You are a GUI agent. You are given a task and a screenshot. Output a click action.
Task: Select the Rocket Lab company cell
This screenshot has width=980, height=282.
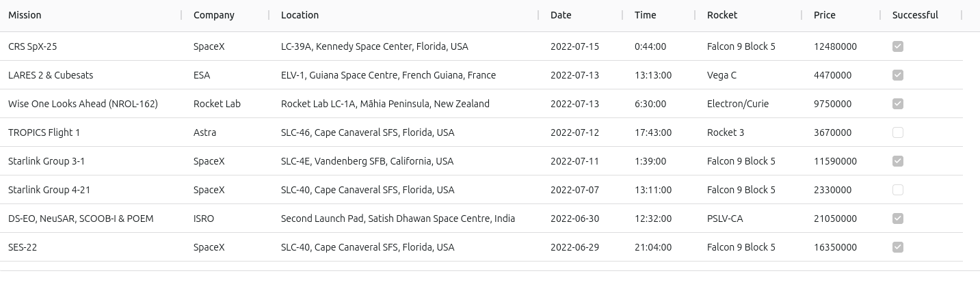217,104
